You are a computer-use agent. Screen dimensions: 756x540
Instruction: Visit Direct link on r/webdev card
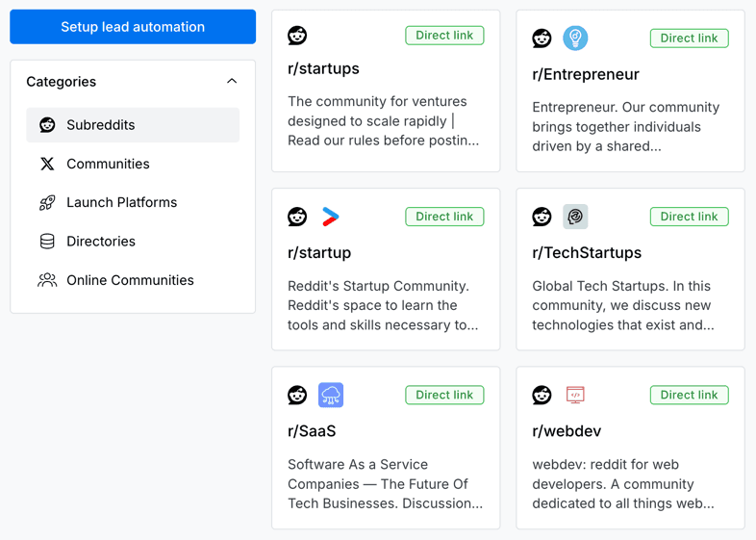point(689,395)
